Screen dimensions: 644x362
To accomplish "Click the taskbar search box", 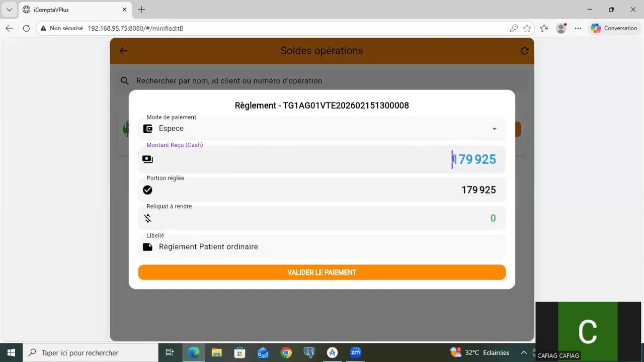I will pyautogui.click(x=91, y=352).
